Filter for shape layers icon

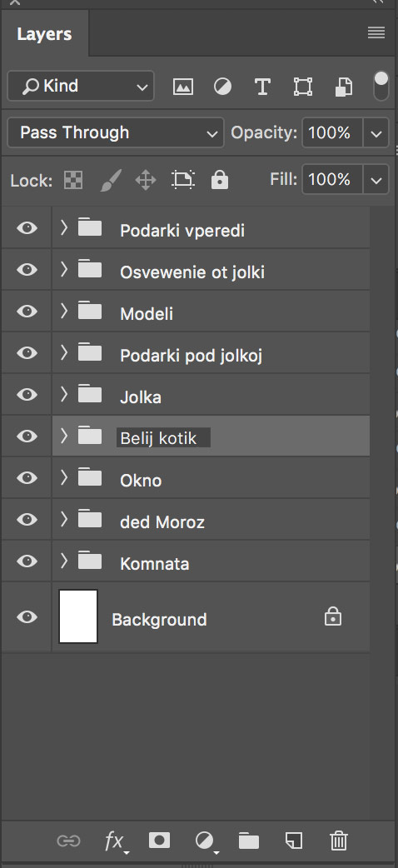point(303,87)
